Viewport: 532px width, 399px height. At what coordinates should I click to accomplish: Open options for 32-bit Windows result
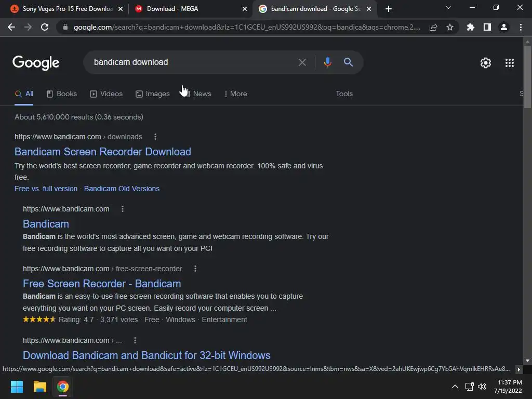tap(135, 340)
